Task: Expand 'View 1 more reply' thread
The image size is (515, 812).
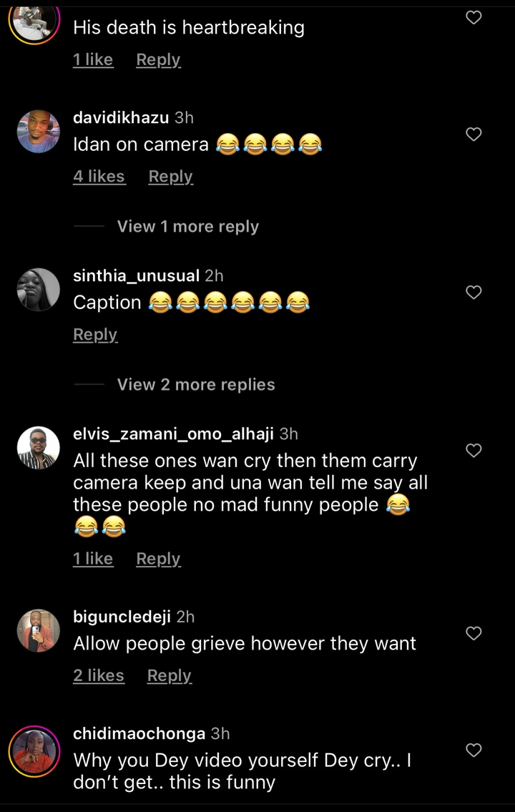Action: [x=187, y=227]
